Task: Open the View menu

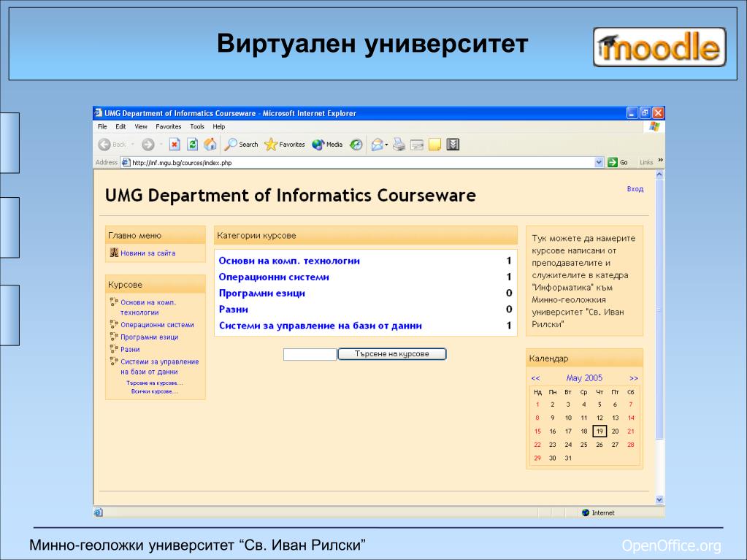Action: coord(140,126)
